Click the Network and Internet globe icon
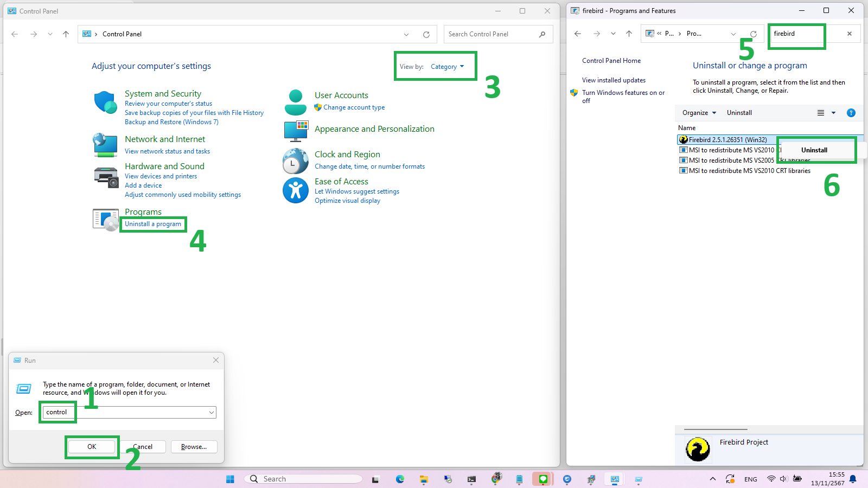Screen dimensions: 868x488 (x=105, y=145)
